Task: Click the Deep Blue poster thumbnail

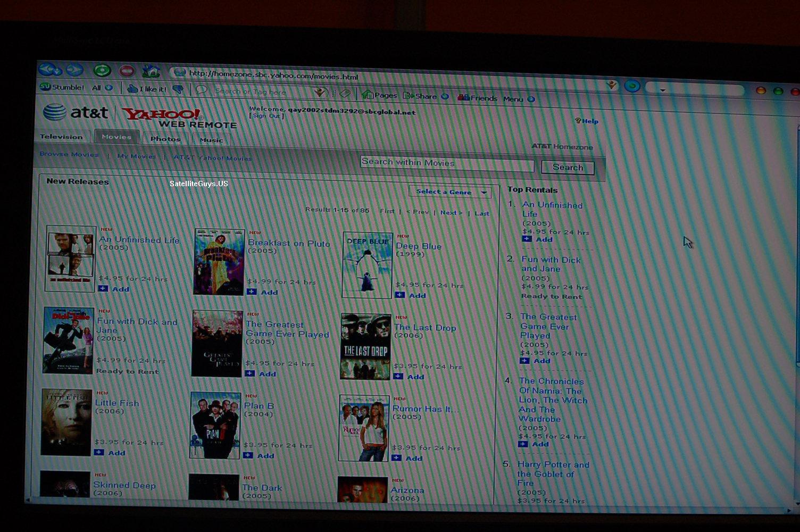Action: (367, 265)
